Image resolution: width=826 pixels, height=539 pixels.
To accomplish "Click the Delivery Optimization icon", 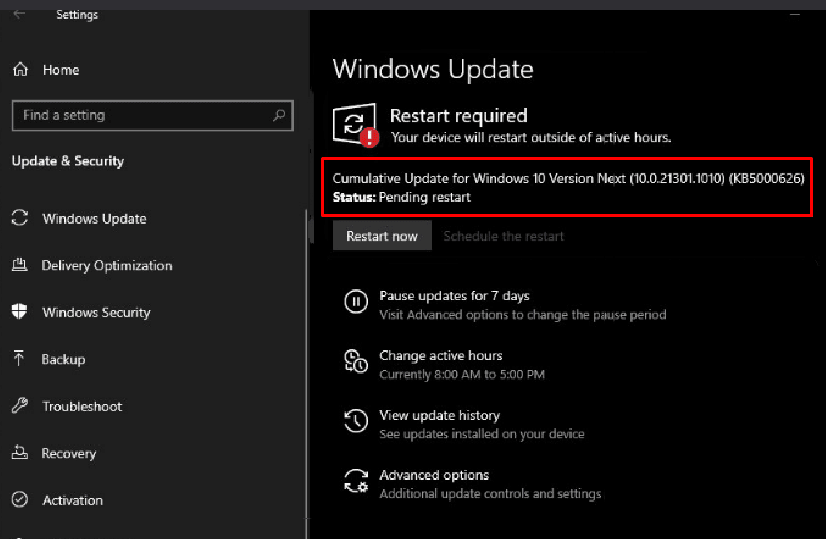I will pyautogui.click(x=19, y=266).
